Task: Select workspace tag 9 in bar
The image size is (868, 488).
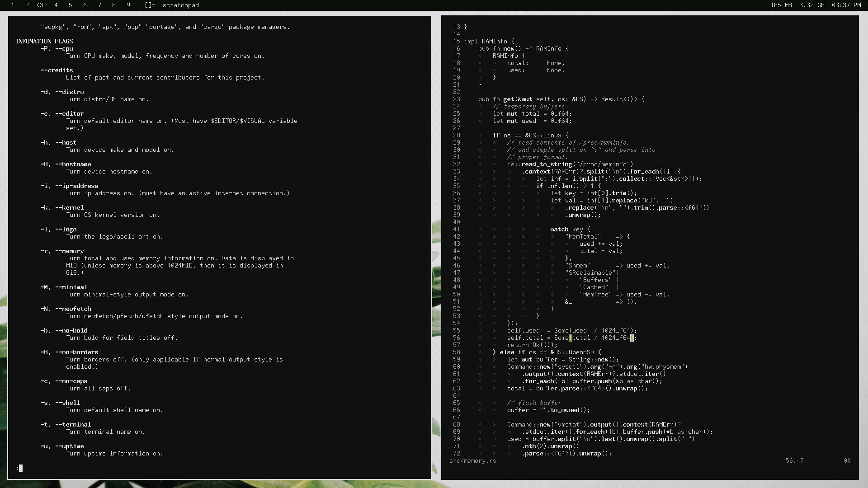Action: (x=128, y=5)
